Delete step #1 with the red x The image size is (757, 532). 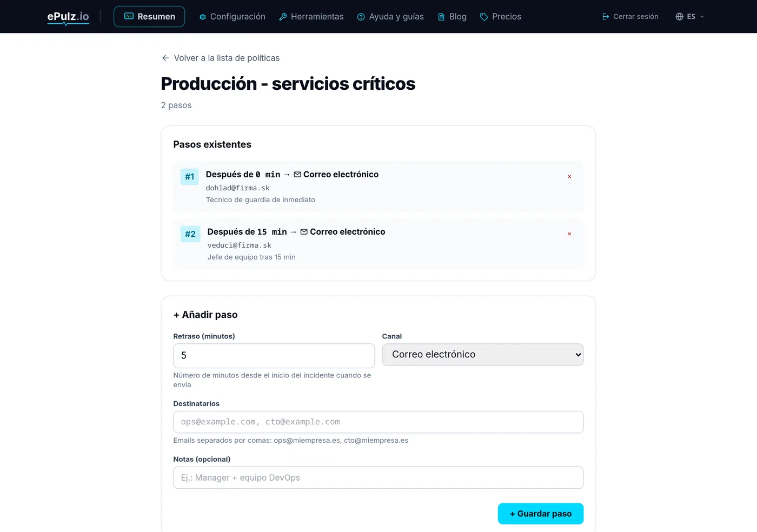coord(569,177)
